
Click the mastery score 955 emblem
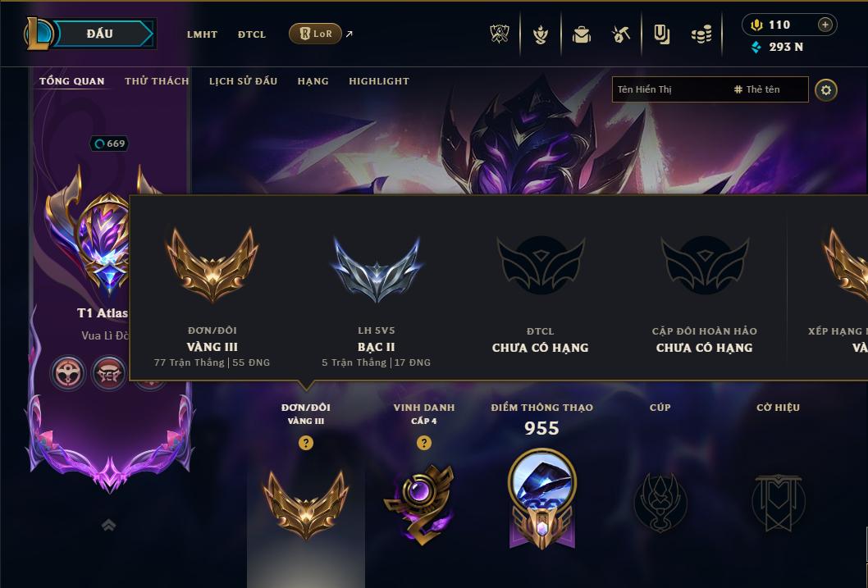coord(542,499)
